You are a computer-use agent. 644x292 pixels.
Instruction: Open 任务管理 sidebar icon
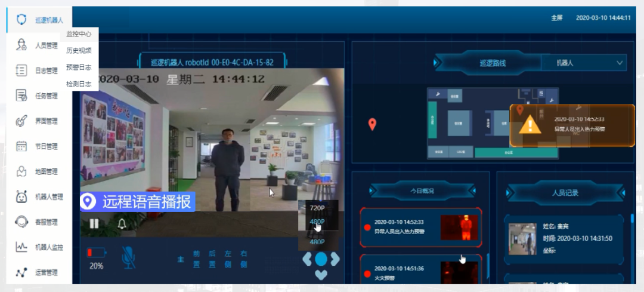pyautogui.click(x=22, y=96)
